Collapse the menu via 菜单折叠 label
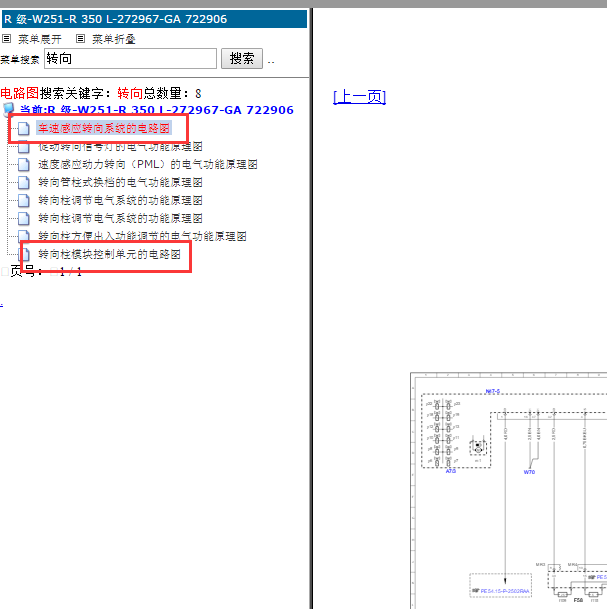Image resolution: width=607 pixels, height=609 pixels. coord(113,39)
